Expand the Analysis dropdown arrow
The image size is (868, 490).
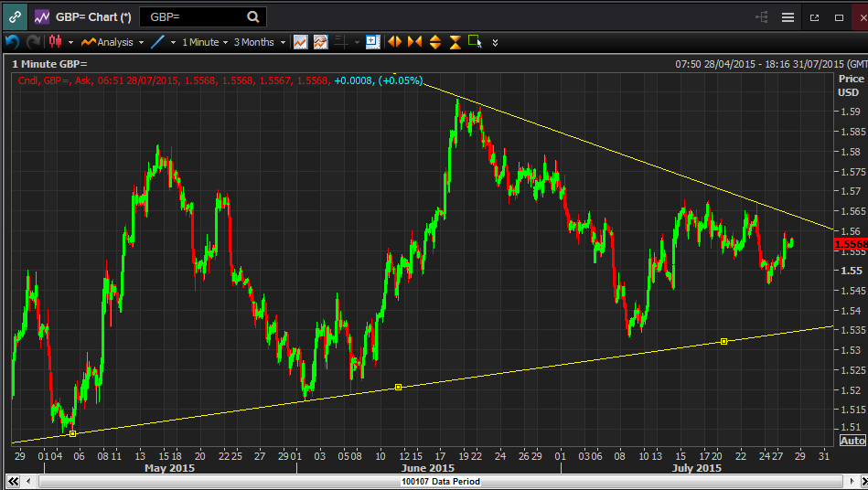[141, 43]
